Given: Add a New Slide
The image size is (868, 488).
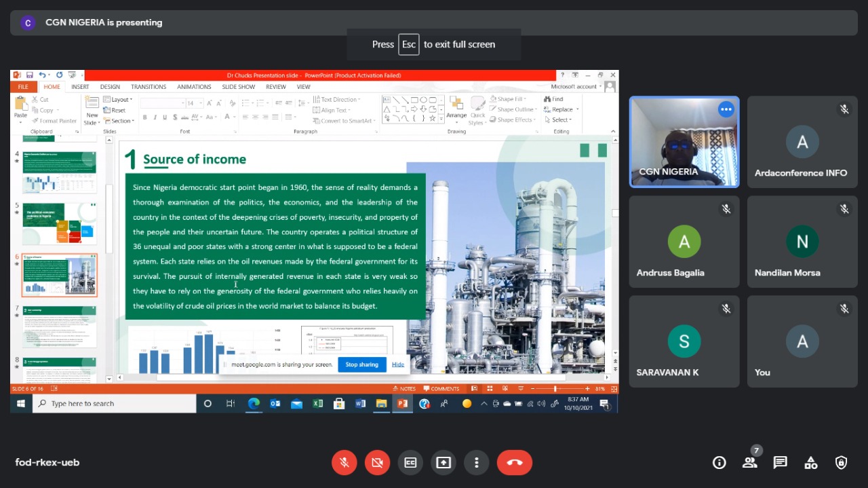Looking at the screenshot, I should point(92,110).
